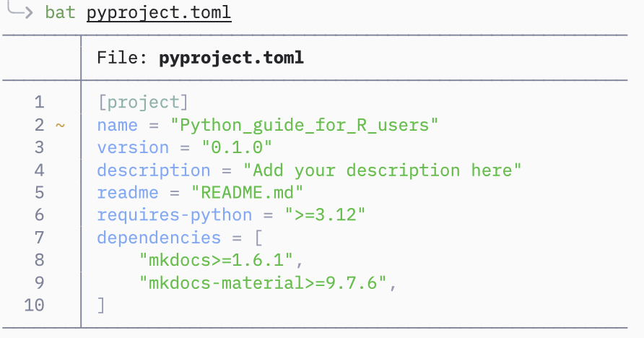The width and height of the screenshot is (644, 338).
Task: Click the description key
Action: [x=154, y=170]
